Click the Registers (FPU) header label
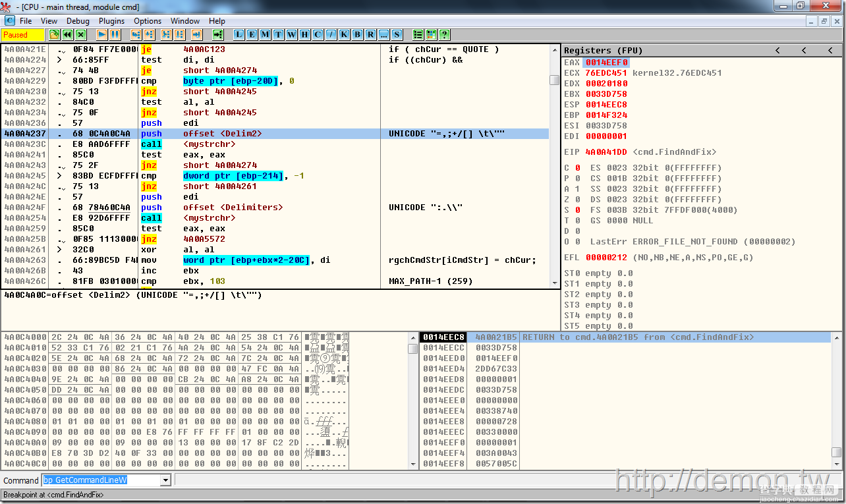This screenshot has width=846, height=504. pos(603,50)
